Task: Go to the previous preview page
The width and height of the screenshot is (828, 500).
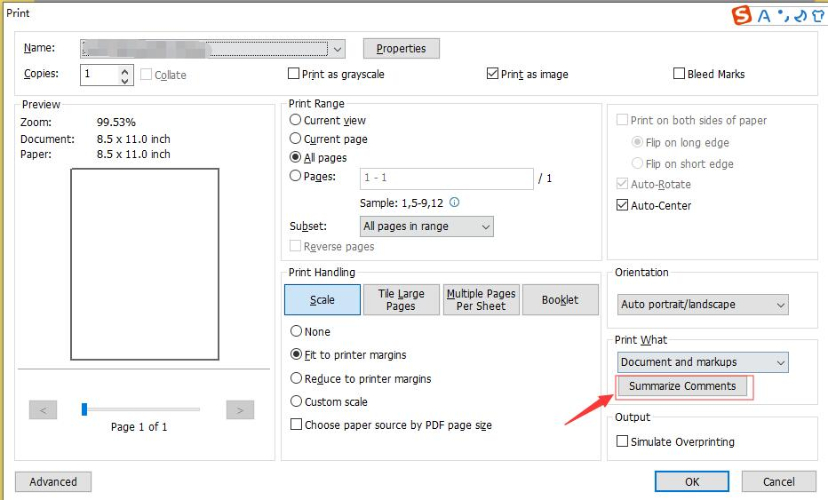Action: (43, 410)
